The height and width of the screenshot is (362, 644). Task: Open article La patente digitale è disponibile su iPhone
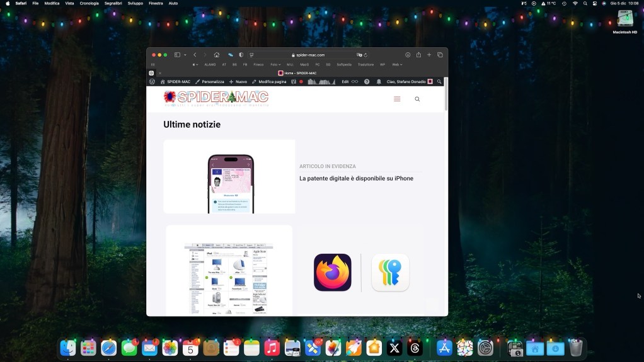[356, 179]
